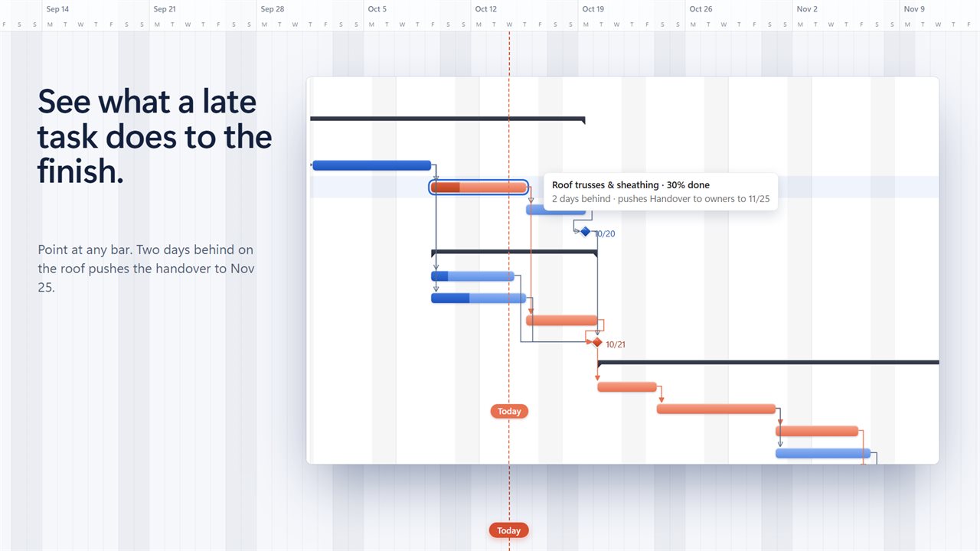Image resolution: width=980 pixels, height=551 pixels.
Task: Click the tooltip title "Roof trusses & sheathing · 30% done"
Action: click(631, 185)
